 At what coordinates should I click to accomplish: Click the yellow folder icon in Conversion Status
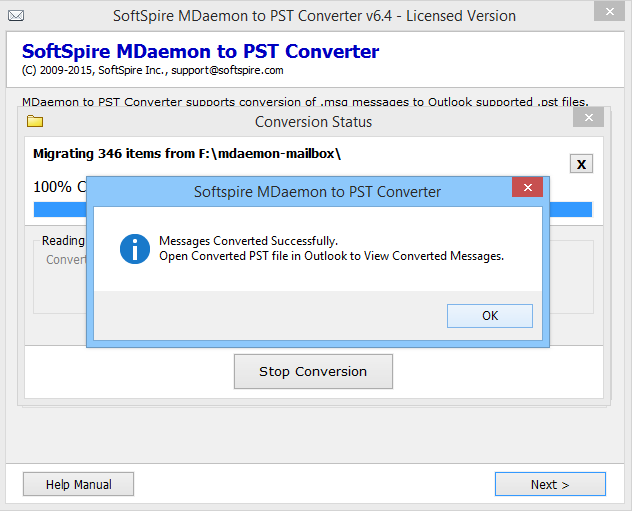(x=35, y=121)
